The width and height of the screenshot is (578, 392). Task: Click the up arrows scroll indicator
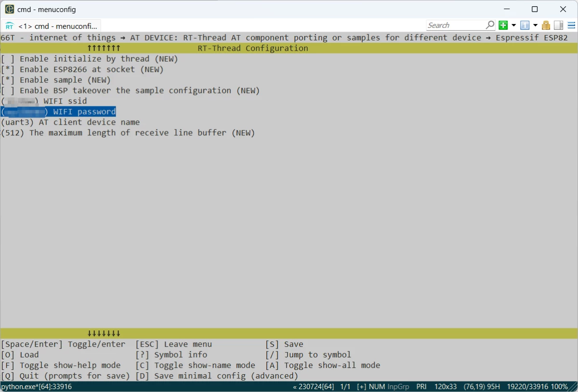pos(104,48)
